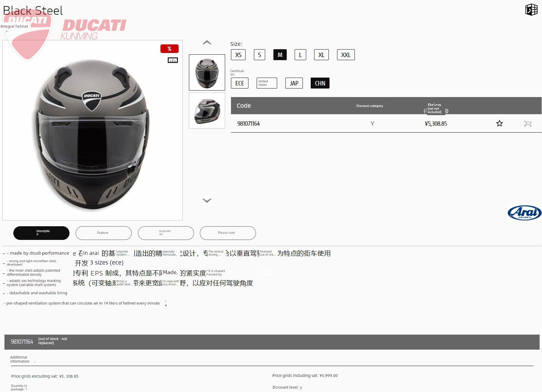Viewport: 542px width, 392px height.
Task: Click the out of stock code bar 981071164
Action: 272,342
